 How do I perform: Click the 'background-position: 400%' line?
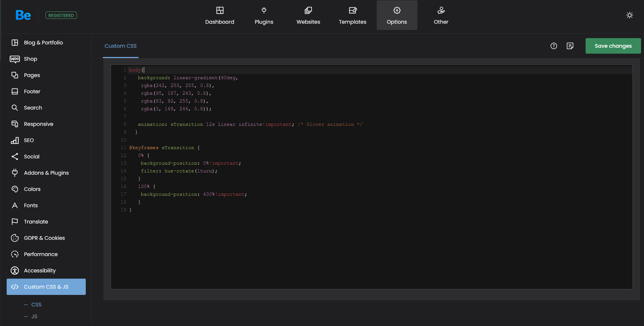click(194, 194)
